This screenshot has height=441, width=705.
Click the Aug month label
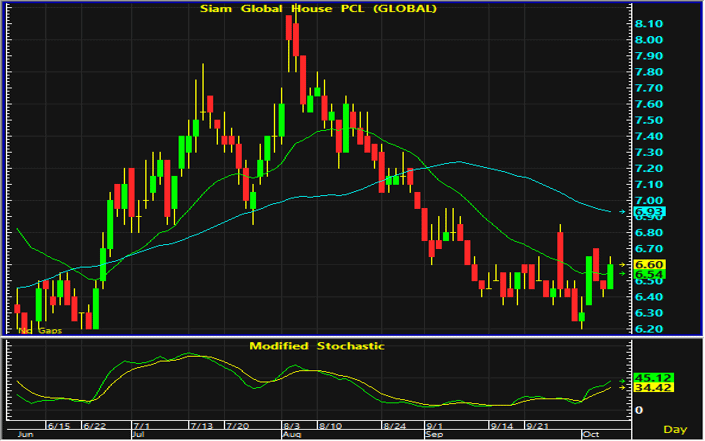coord(291,434)
